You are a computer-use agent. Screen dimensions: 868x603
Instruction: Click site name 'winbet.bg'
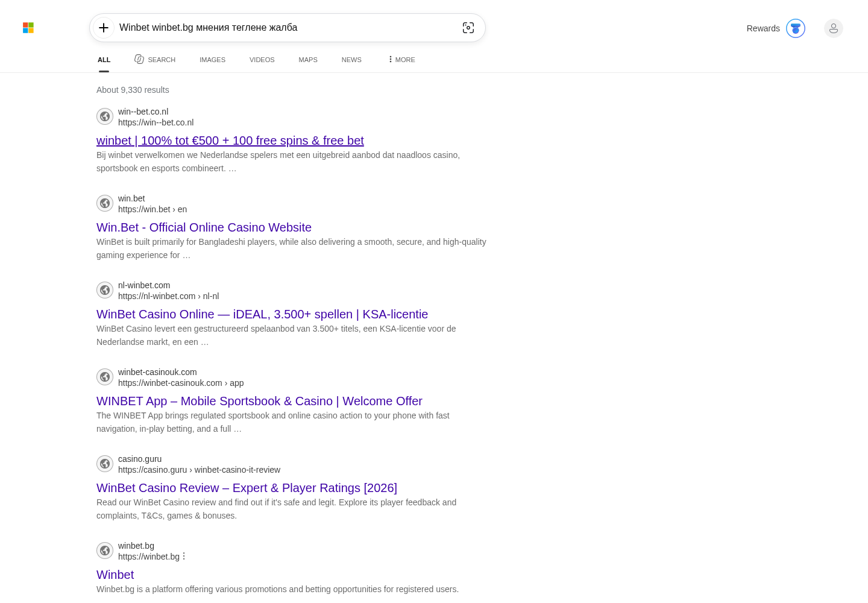pyautogui.click(x=136, y=546)
